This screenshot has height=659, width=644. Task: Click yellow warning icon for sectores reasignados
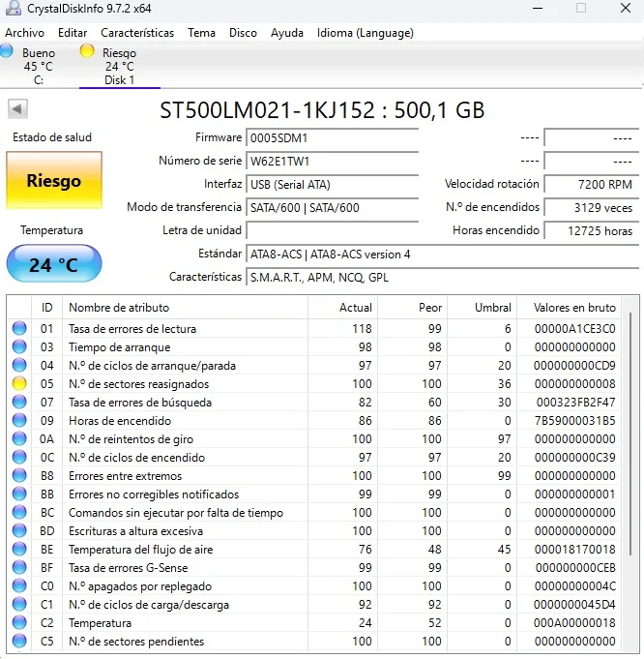pyautogui.click(x=19, y=384)
